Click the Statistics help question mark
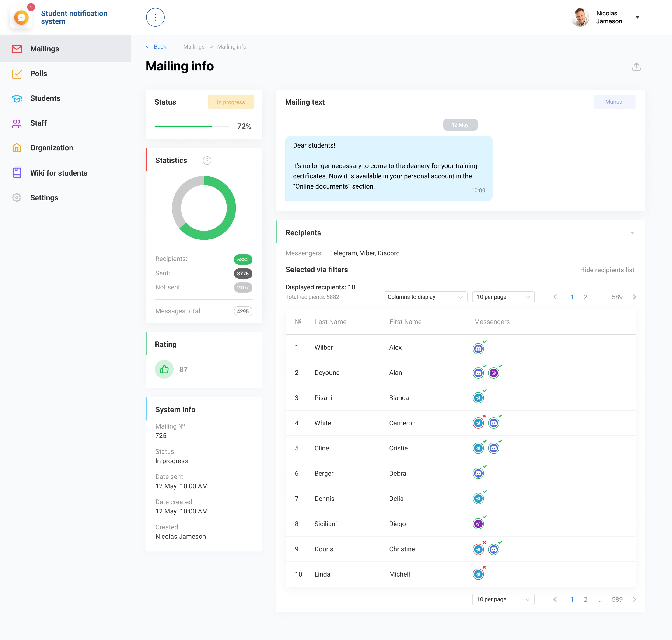Screen dimensions: 672x640 click(x=207, y=161)
